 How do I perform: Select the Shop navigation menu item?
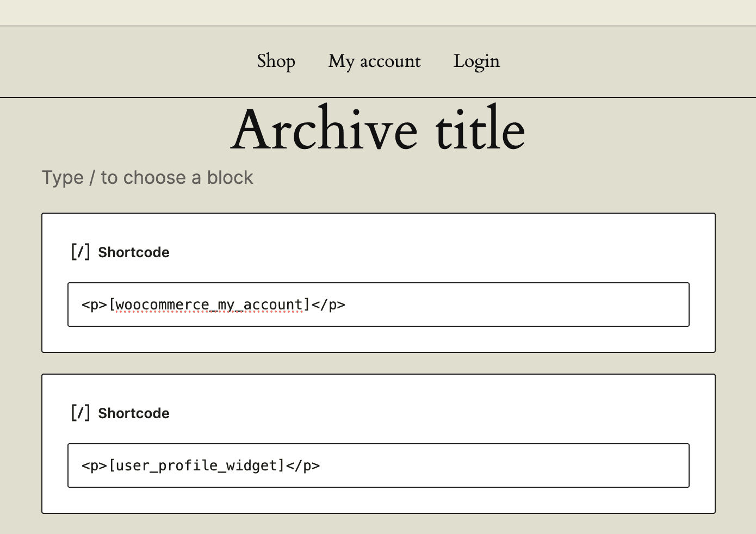(x=276, y=61)
